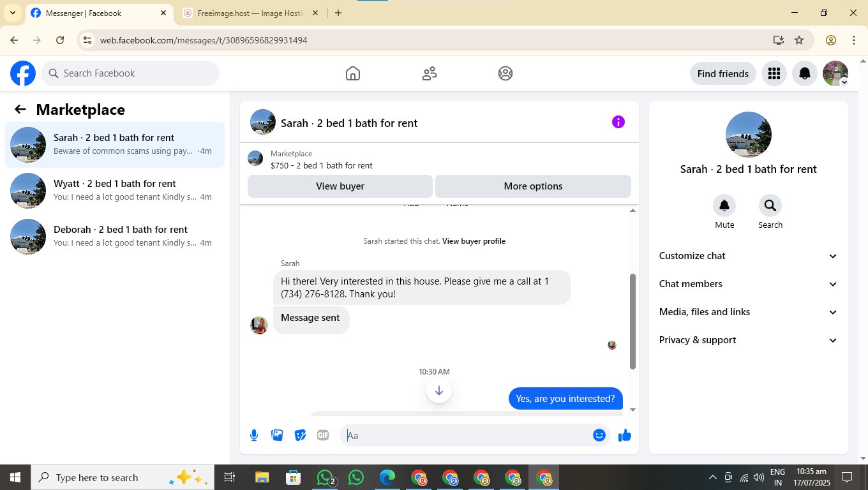Image resolution: width=868 pixels, height=490 pixels.
Task: Close the Freeimage.host tab
Action: click(x=315, y=13)
